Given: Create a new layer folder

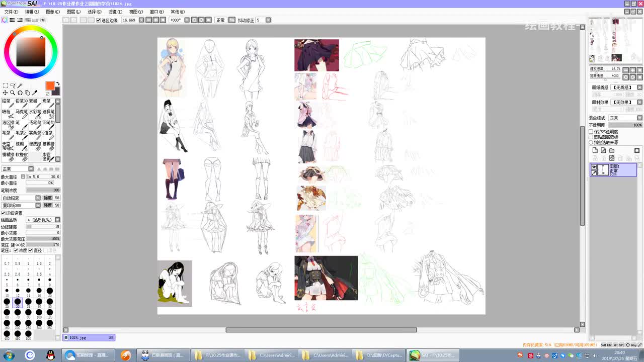Looking at the screenshot, I should click(612, 150).
